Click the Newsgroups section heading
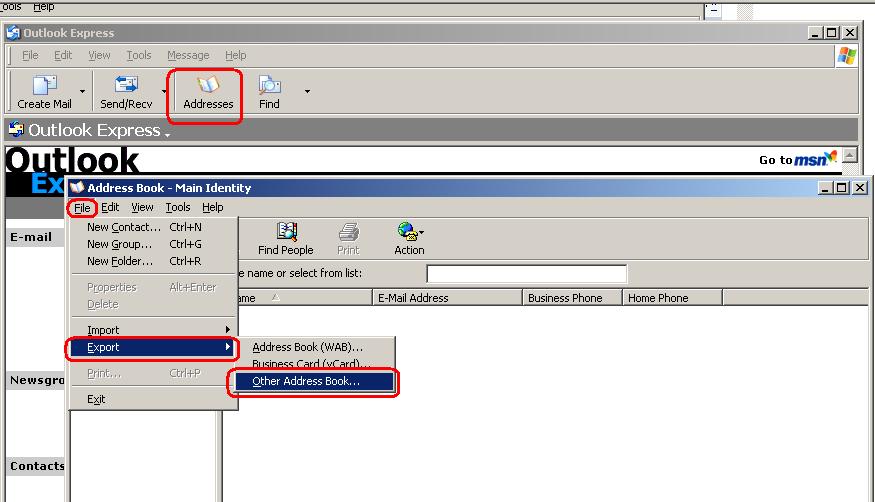The image size is (875, 502). coord(37,380)
